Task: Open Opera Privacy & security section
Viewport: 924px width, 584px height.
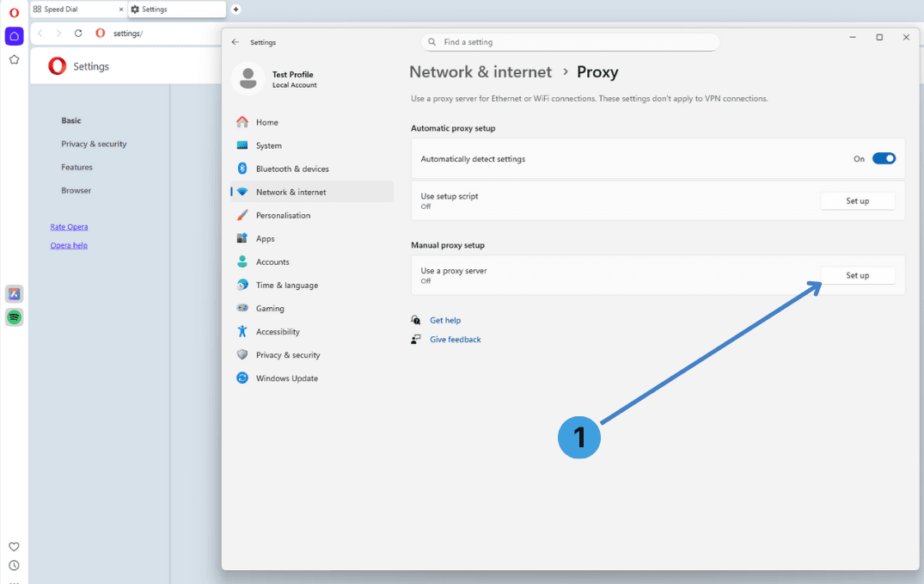Action: tap(94, 144)
